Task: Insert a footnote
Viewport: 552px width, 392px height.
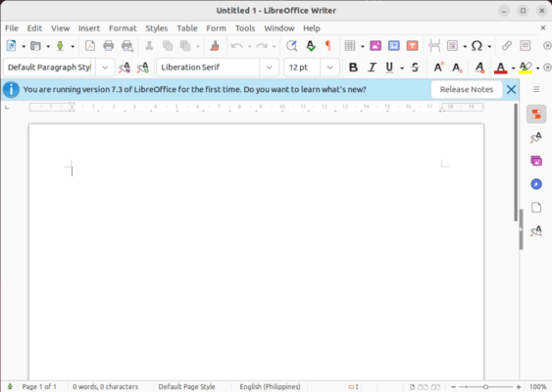Action: [x=525, y=46]
